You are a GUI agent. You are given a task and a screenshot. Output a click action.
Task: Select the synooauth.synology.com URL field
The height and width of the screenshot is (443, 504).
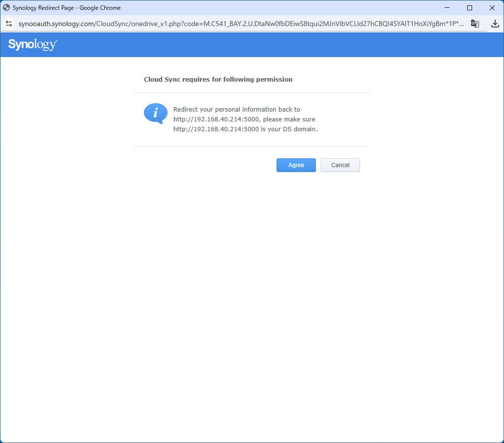pos(241,24)
